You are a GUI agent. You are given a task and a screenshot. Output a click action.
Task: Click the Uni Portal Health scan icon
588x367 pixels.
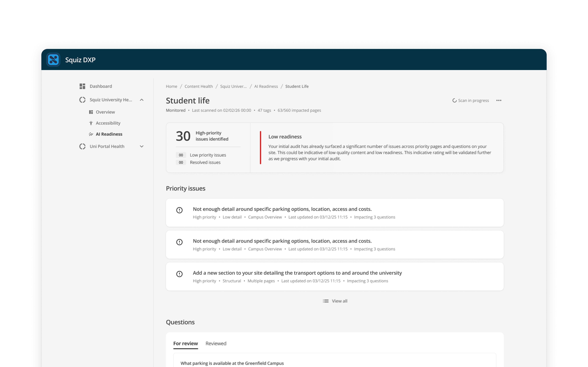click(82, 146)
